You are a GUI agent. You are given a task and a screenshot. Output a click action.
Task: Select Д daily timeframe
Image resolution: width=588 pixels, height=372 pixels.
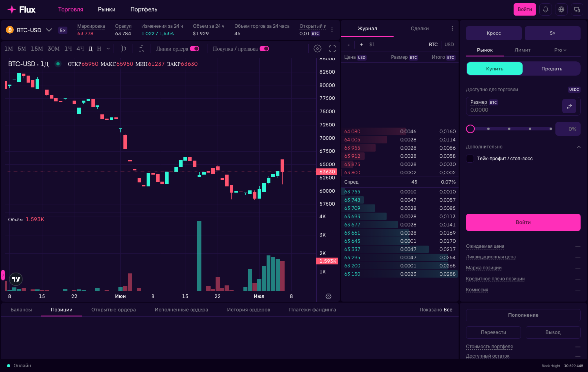pyautogui.click(x=90, y=49)
